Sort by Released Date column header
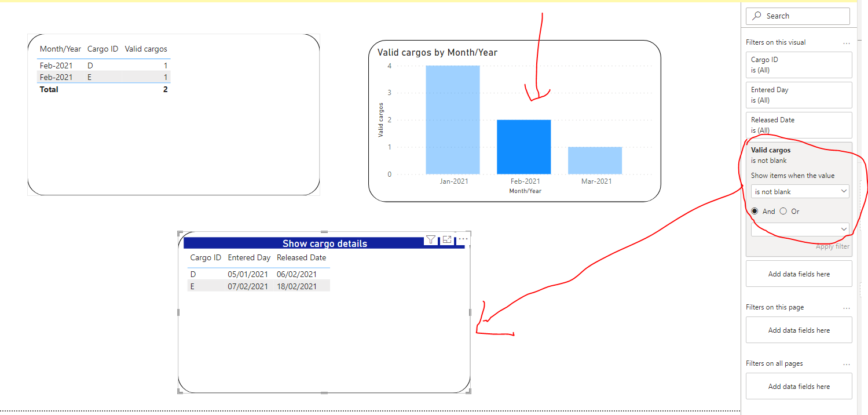The image size is (868, 415). pyautogui.click(x=301, y=257)
